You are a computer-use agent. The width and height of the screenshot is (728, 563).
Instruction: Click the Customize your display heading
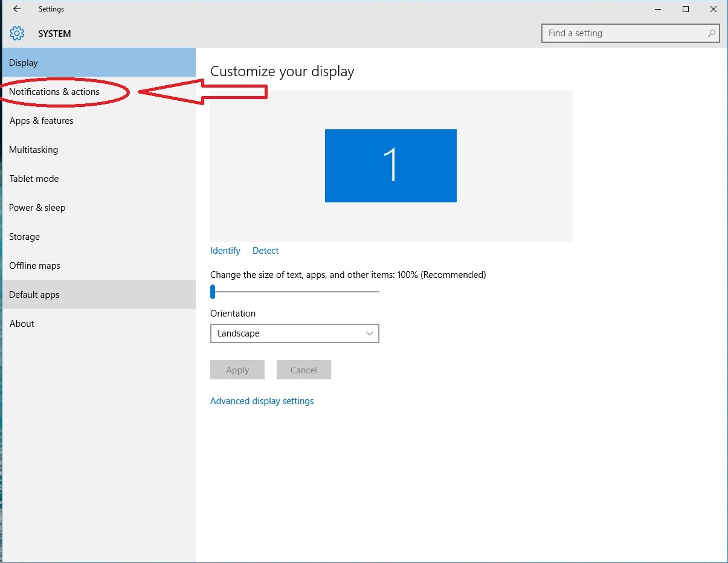282,71
